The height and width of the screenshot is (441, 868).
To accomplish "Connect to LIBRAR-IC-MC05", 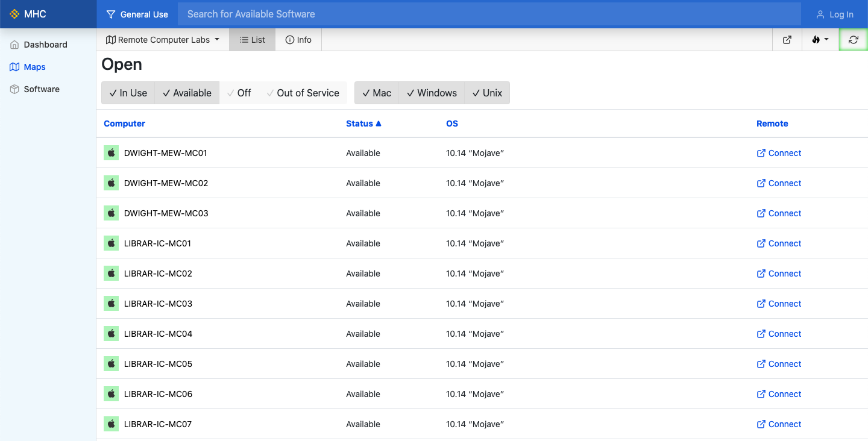I will tap(779, 364).
